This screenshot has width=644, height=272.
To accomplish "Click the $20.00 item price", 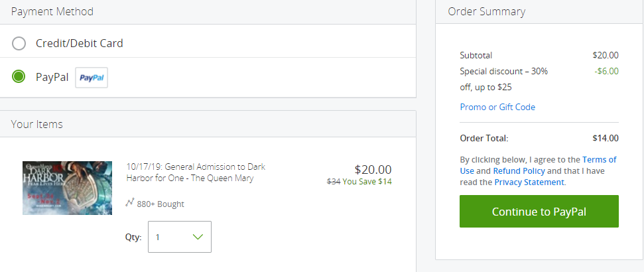I will coord(373,169).
